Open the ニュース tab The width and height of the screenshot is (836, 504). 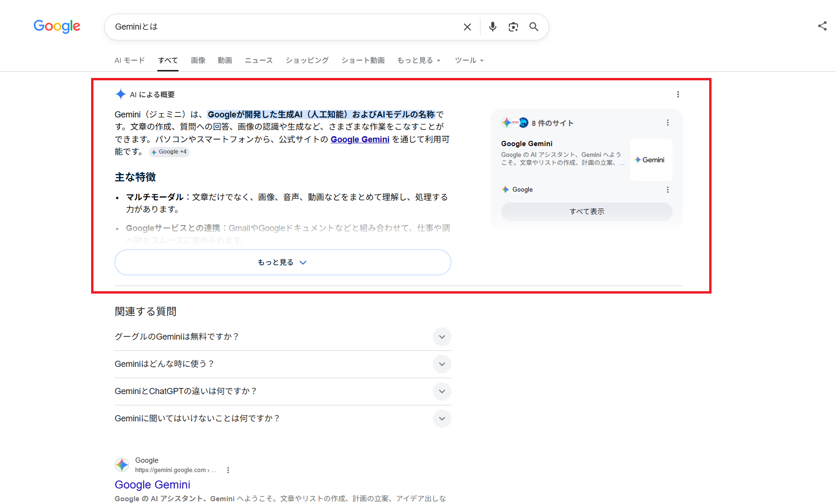pos(259,61)
